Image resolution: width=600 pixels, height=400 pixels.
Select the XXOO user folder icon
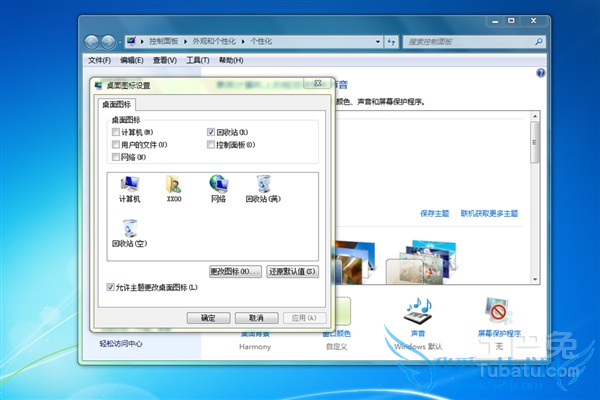[174, 189]
